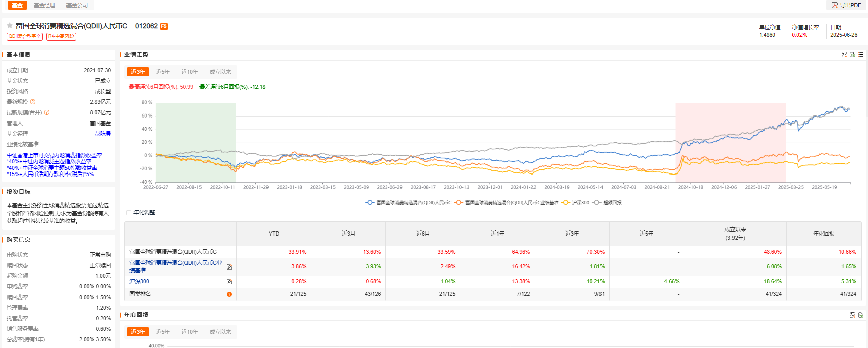Click the fund's YTD return 33.91%
868x348 pixels.
tap(297, 252)
